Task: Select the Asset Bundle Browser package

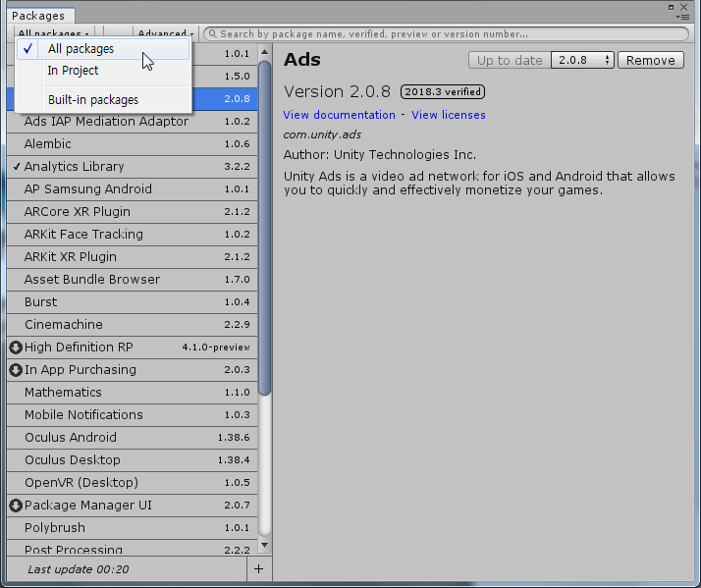Action: [133, 280]
